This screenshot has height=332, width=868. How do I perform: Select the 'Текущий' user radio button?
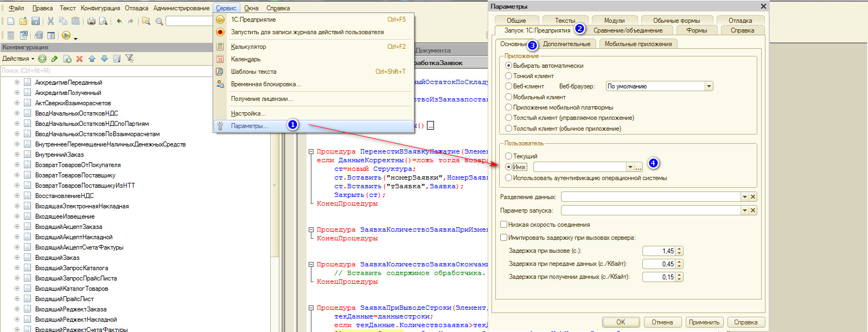pos(509,156)
